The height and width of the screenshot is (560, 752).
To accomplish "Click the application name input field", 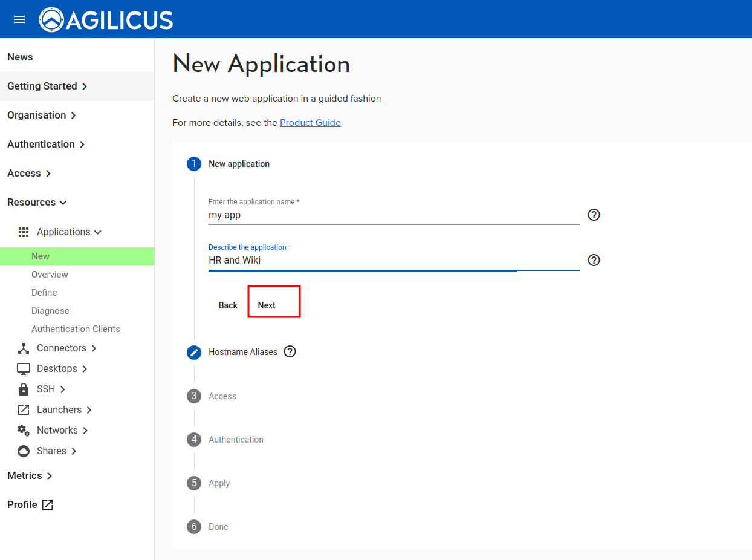I will (393, 215).
